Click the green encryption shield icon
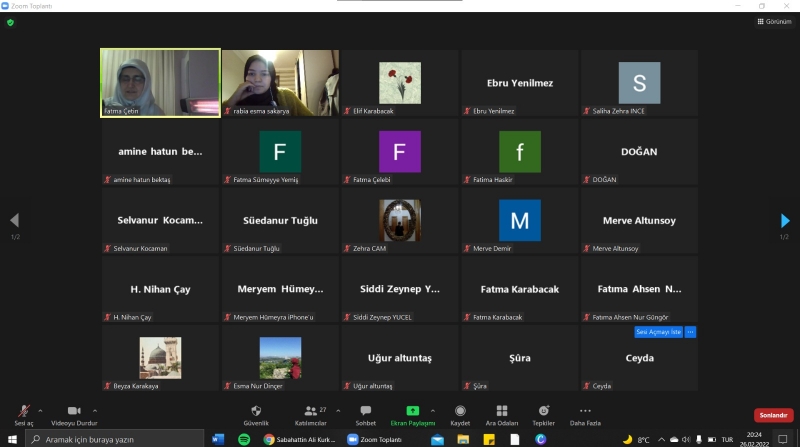This screenshot has width=800, height=447. [x=10, y=22]
